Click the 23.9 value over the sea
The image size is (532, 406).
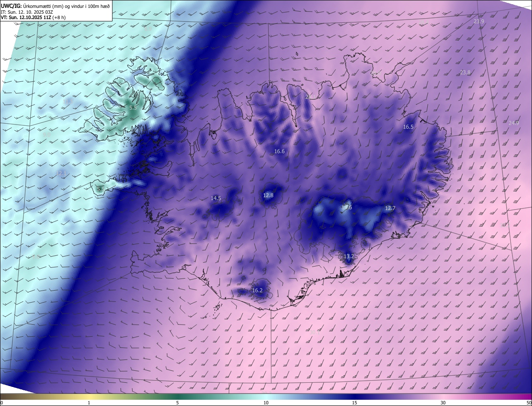[x=479, y=21]
